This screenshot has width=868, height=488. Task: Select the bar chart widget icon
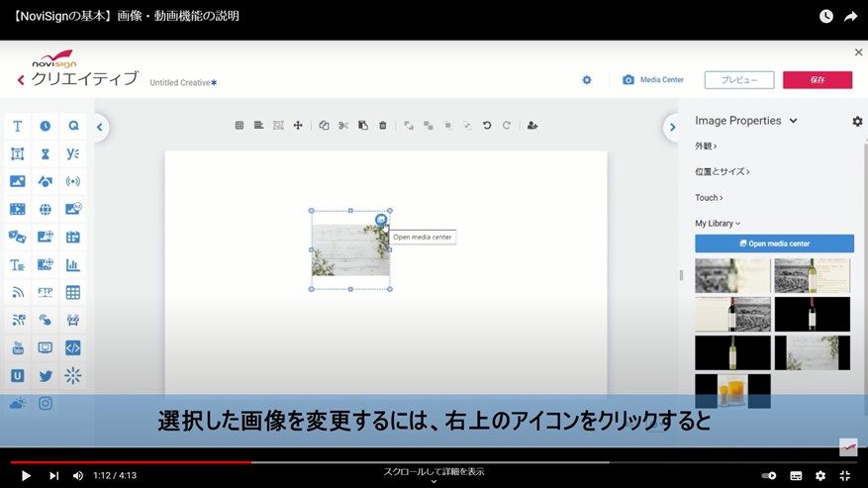[73, 264]
